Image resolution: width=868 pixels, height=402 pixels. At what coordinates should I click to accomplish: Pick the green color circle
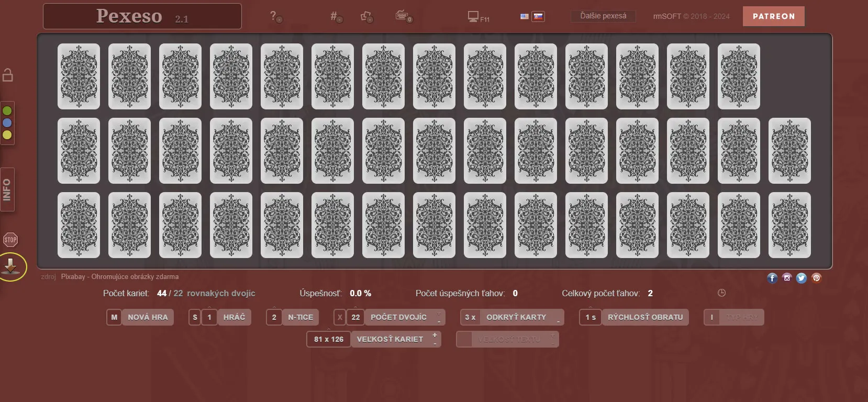coord(7,111)
